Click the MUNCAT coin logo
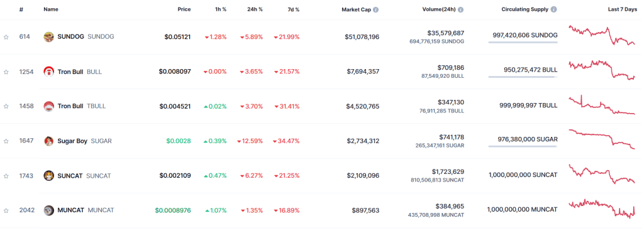The height and width of the screenshot is (233, 644). pos(49,210)
